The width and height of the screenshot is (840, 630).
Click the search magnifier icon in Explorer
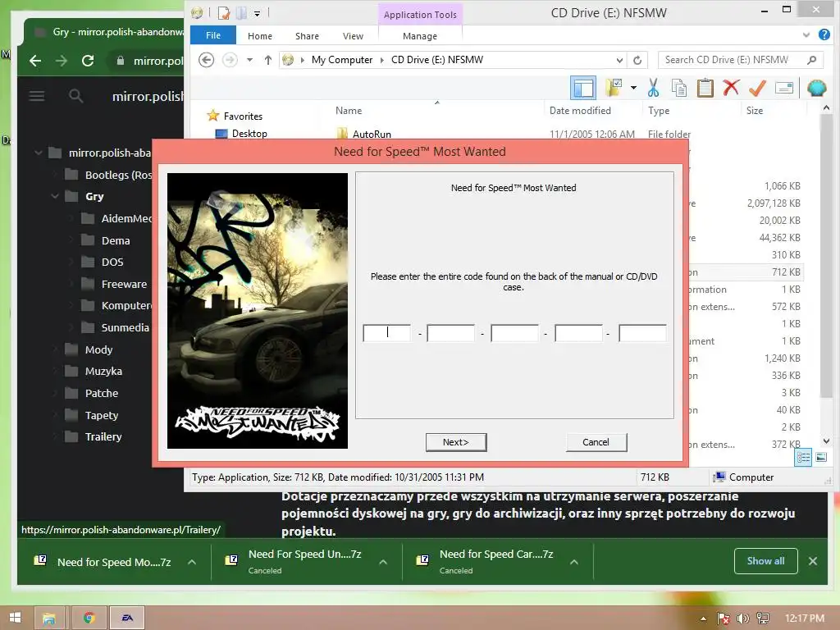[812, 59]
